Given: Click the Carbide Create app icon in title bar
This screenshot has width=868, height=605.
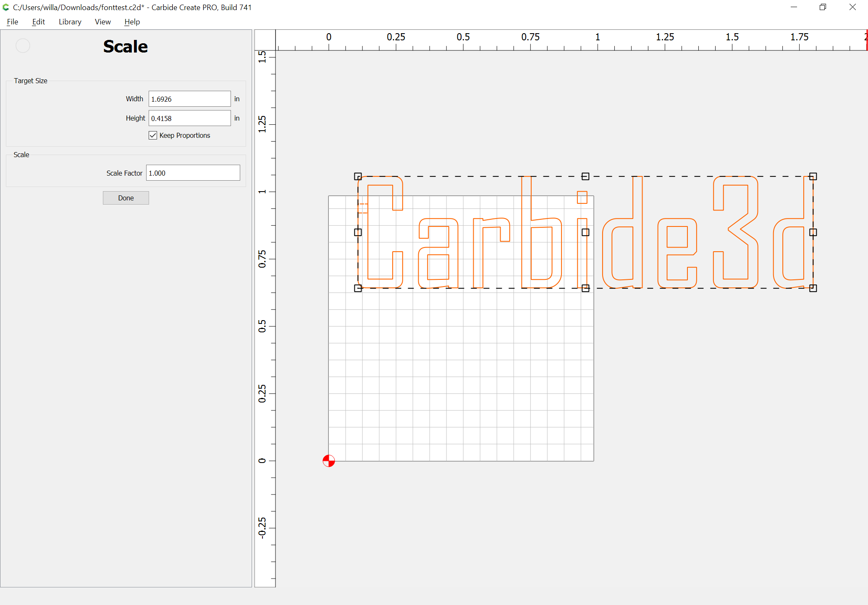Looking at the screenshot, I should point(6,7).
